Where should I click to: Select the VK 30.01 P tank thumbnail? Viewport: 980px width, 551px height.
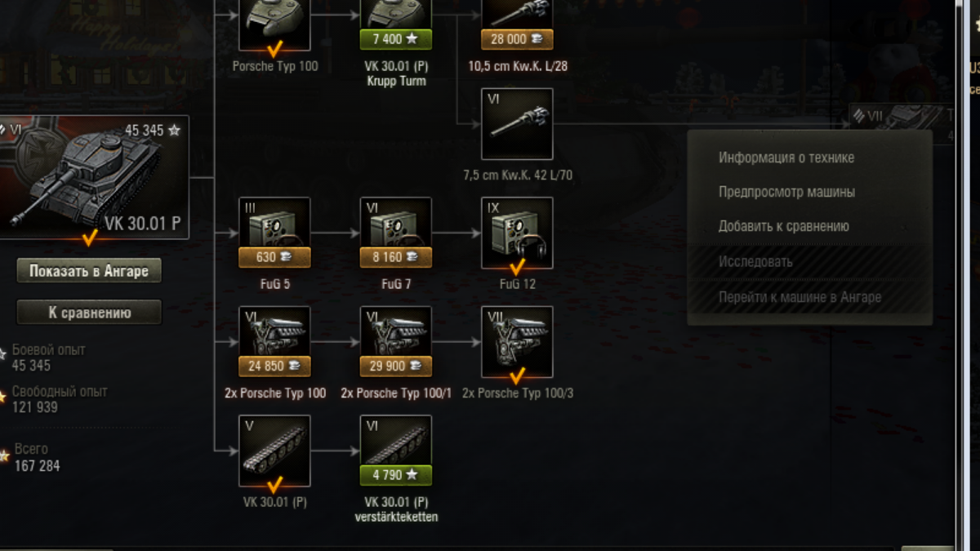93,177
